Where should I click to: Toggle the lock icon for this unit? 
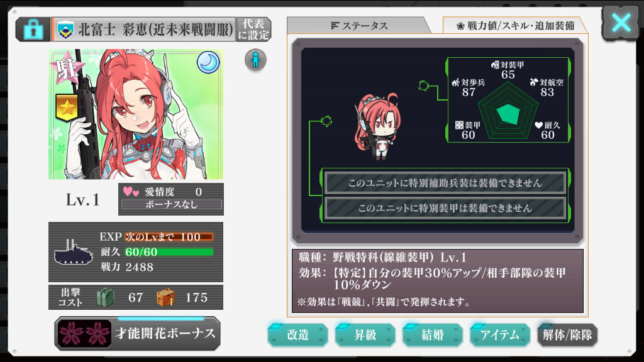tap(33, 29)
